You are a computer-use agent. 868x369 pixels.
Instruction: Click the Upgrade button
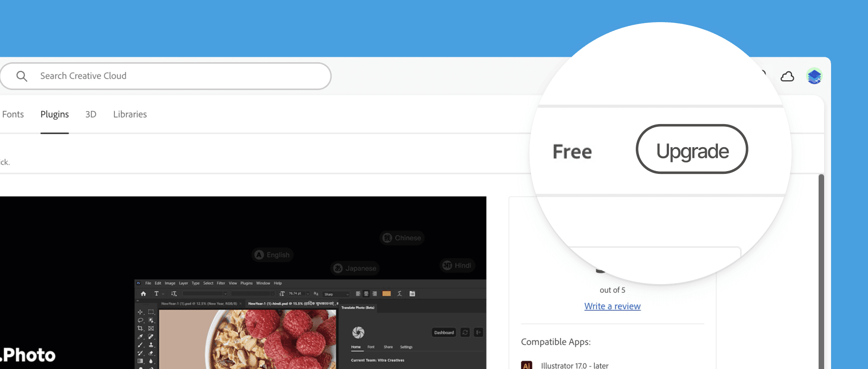[x=692, y=149]
